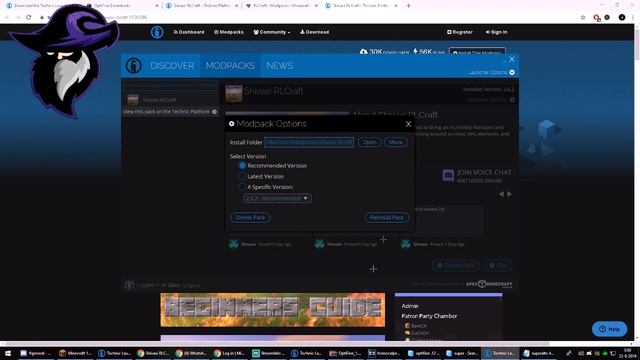Open Download in the website navigation

(x=314, y=32)
